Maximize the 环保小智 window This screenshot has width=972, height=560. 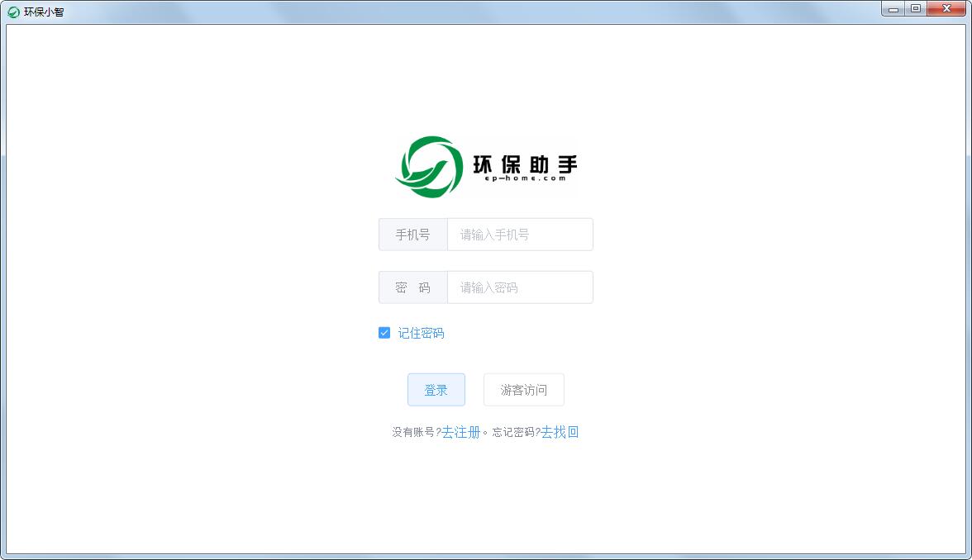(917, 8)
